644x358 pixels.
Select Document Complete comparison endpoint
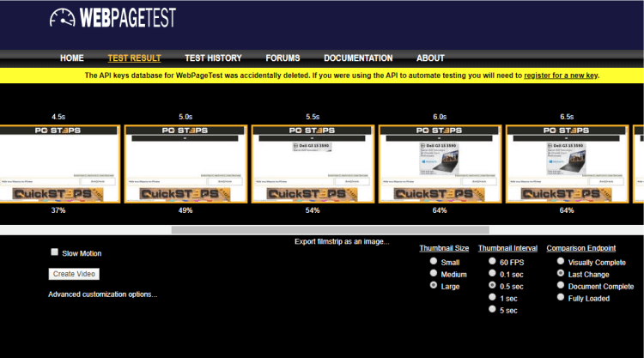[561, 285]
